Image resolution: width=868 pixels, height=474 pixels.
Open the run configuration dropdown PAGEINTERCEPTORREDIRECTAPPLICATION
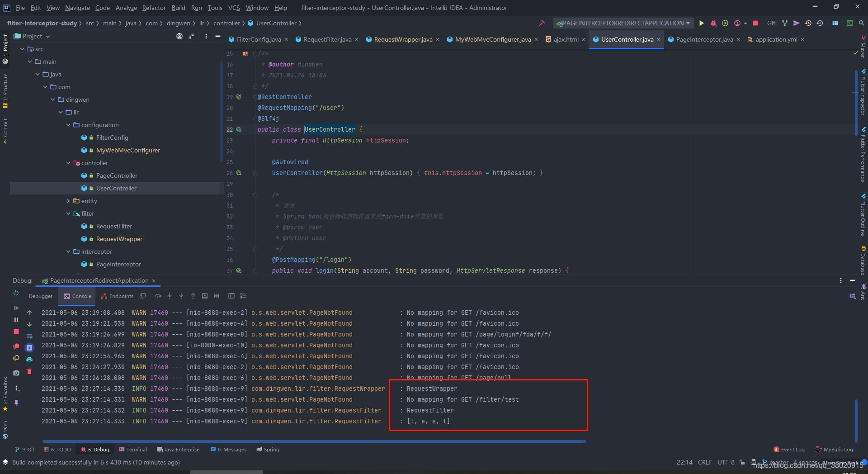click(x=623, y=23)
